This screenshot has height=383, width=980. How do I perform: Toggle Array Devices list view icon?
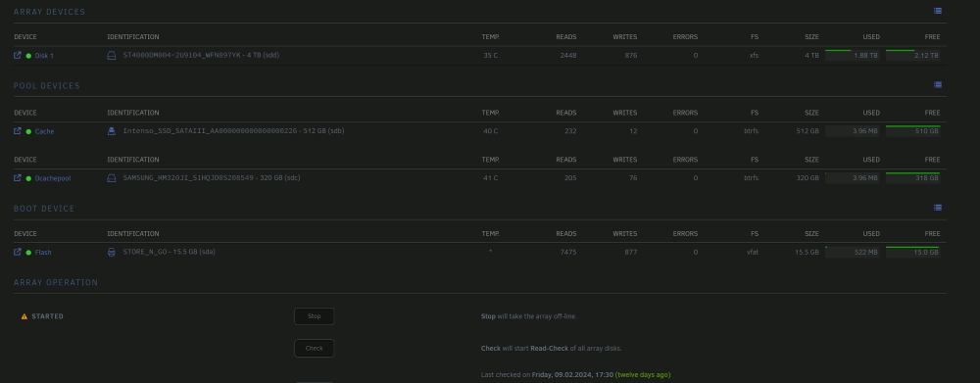[x=938, y=11]
